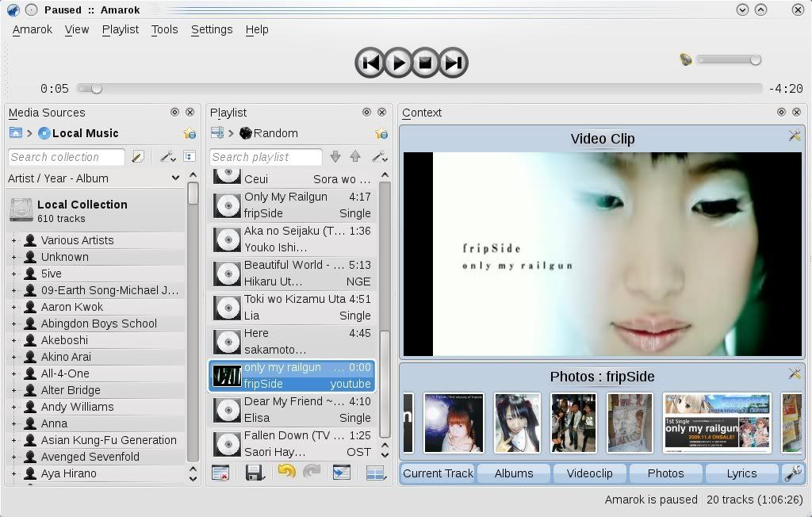Click the Local Music breadcrumb
812x517 pixels.
pos(79,133)
